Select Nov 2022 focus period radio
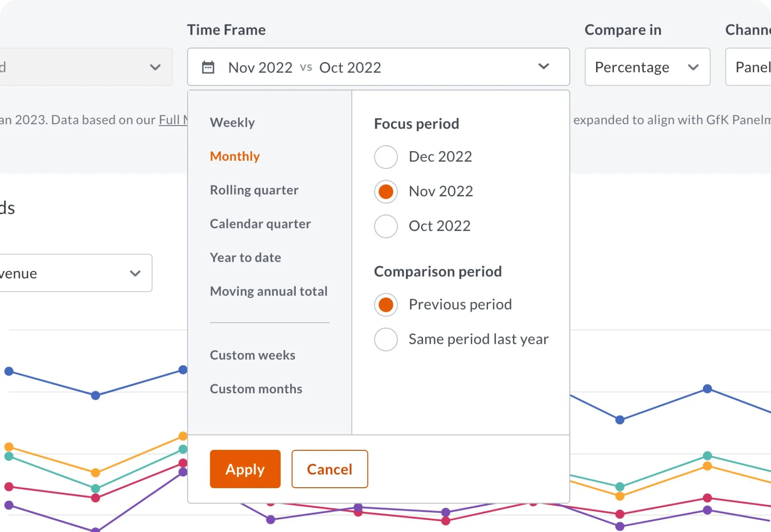 pos(386,192)
